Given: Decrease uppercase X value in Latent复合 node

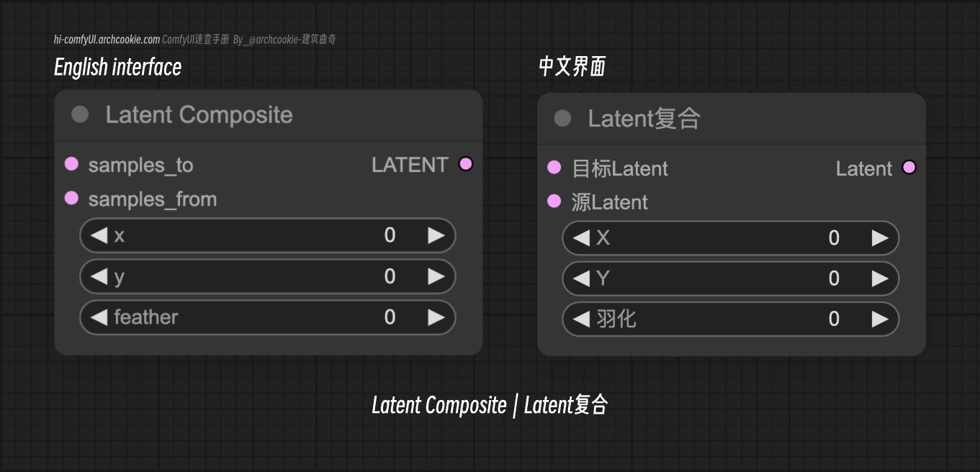Looking at the screenshot, I should coord(582,238).
